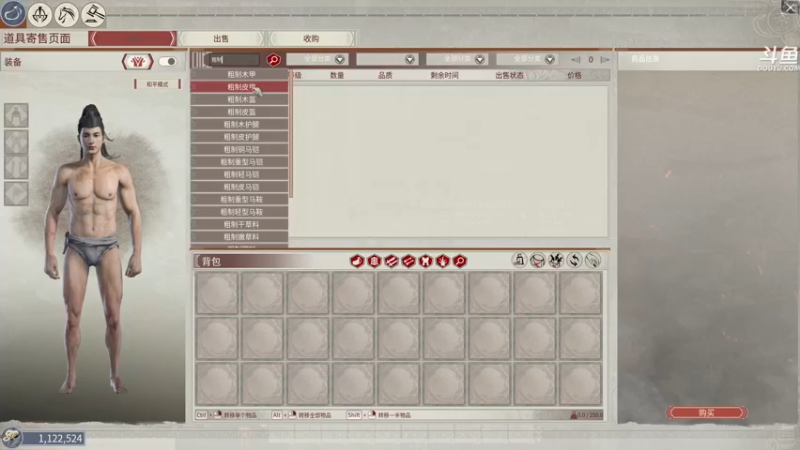The height and width of the screenshot is (450, 800).
Task: Click third equipment slot icon left of character
Action: [x=16, y=167]
